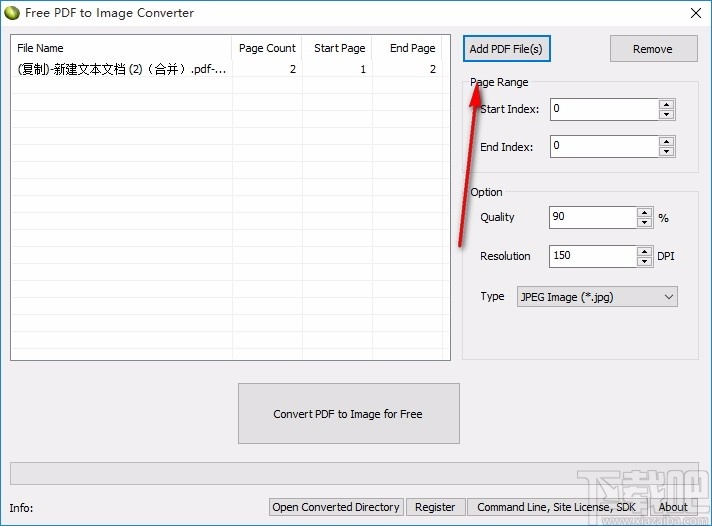Focus the Start Index field

click(x=604, y=109)
